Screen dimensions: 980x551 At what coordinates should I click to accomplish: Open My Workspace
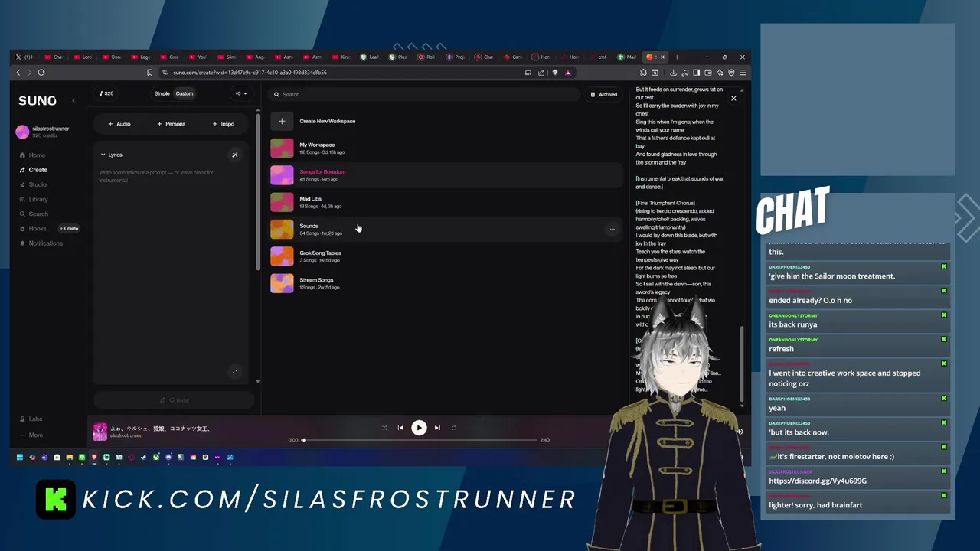point(448,148)
